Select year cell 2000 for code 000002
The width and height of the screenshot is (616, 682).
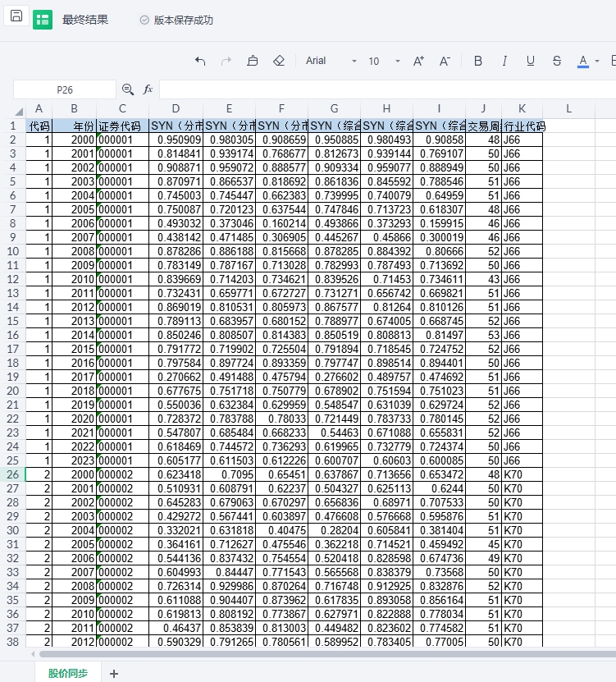(75, 474)
